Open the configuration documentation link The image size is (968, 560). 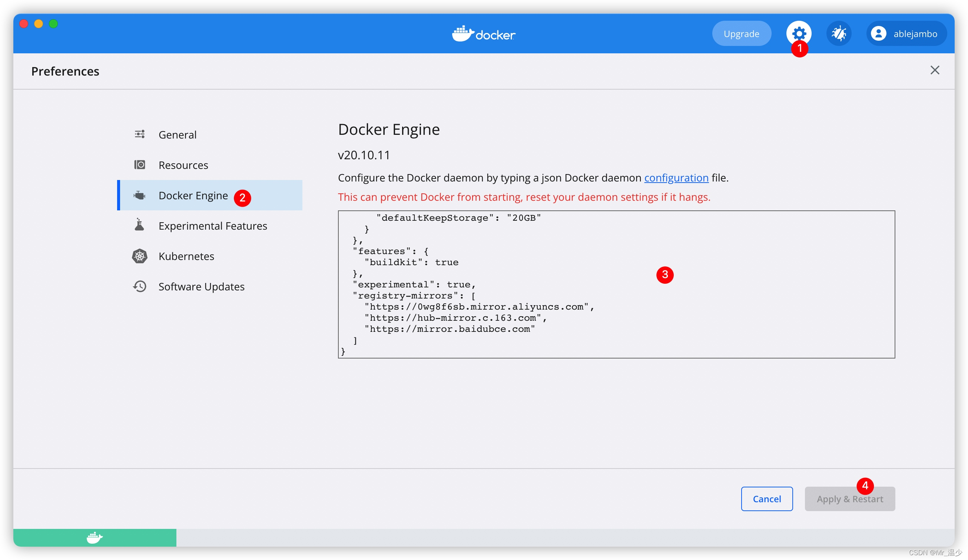coord(676,178)
